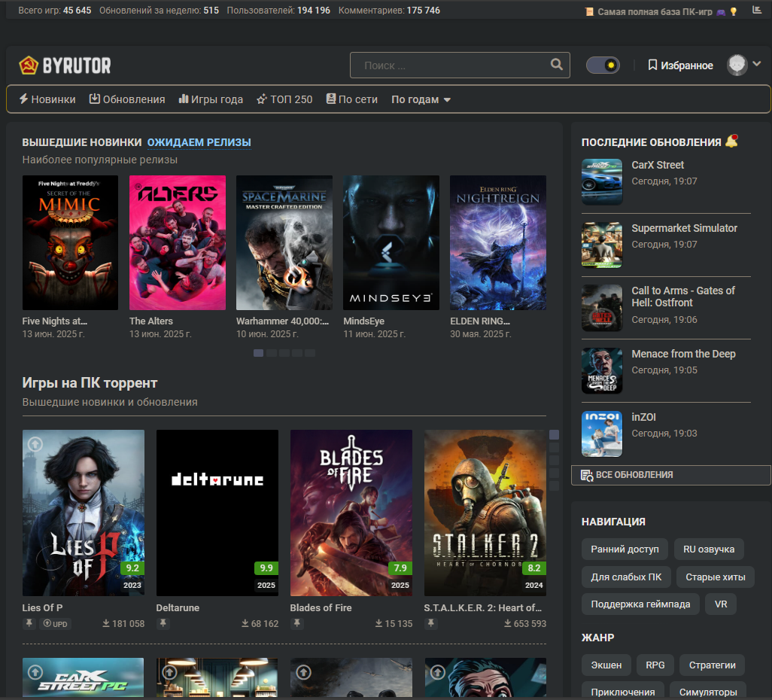Open the Игры года menu item
This screenshot has height=700, width=772.
(211, 99)
